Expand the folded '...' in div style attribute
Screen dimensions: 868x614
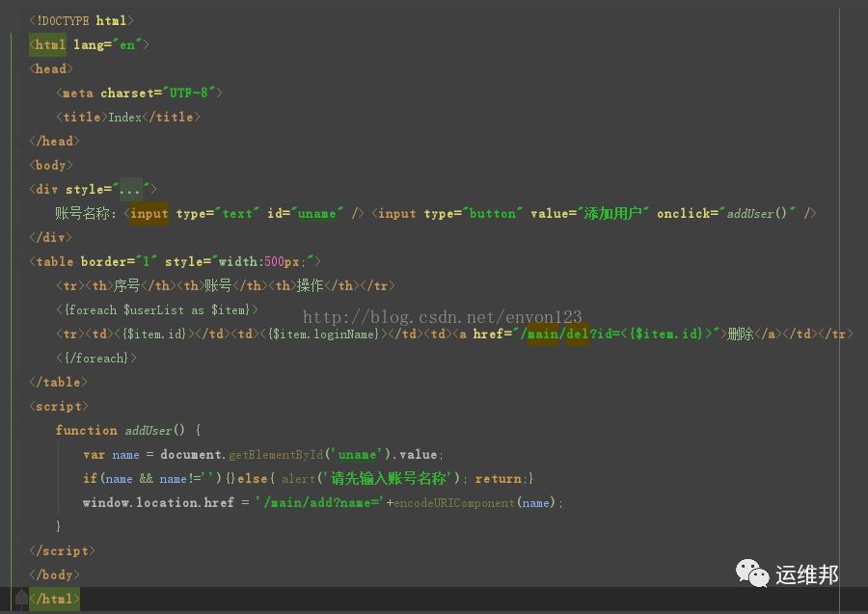[130, 190]
